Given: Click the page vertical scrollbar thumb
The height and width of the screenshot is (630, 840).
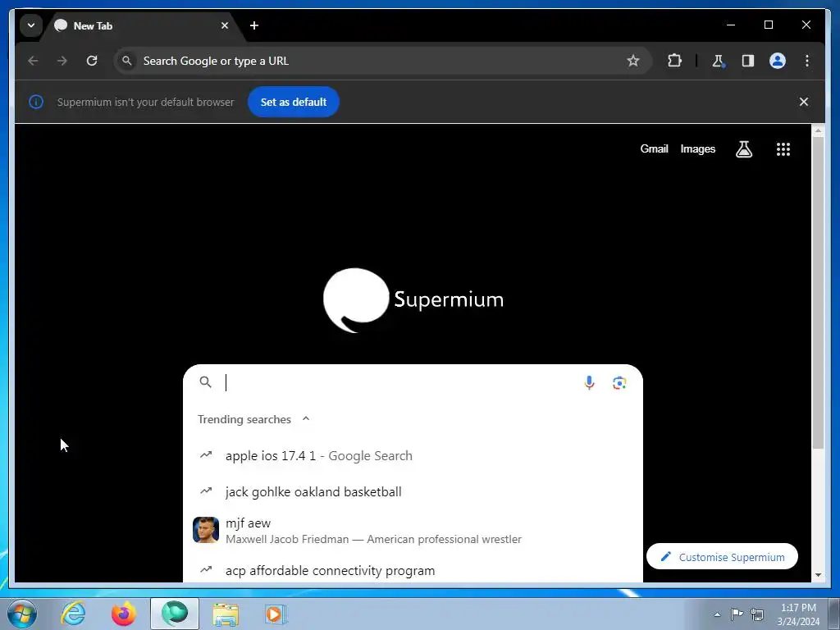Looking at the screenshot, I should click(818, 292).
